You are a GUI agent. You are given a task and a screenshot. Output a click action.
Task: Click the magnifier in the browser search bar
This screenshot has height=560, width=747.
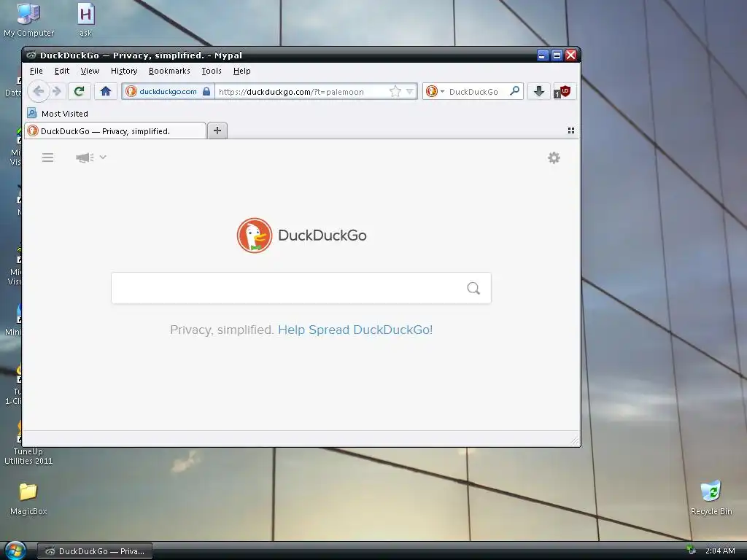click(x=514, y=91)
